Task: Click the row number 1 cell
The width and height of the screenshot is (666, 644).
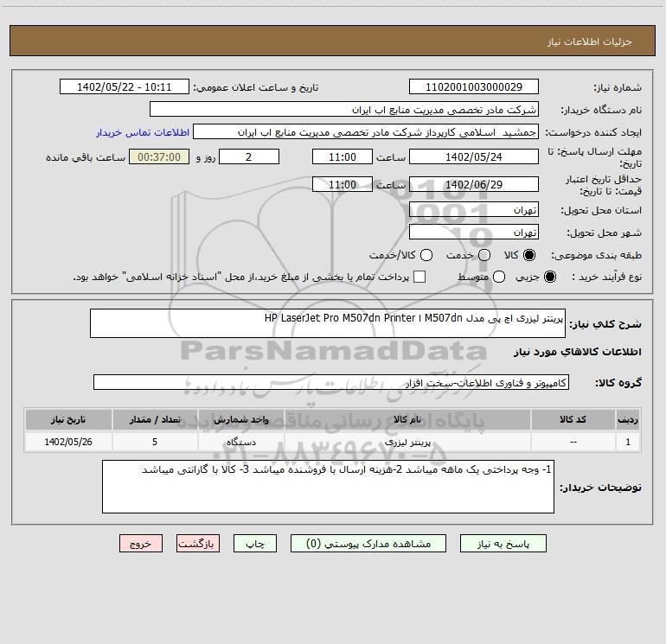Action: 628,442
